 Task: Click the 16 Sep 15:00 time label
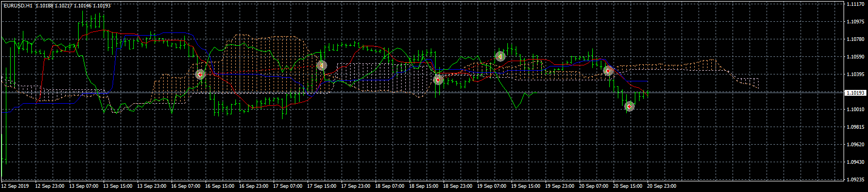click(220, 187)
